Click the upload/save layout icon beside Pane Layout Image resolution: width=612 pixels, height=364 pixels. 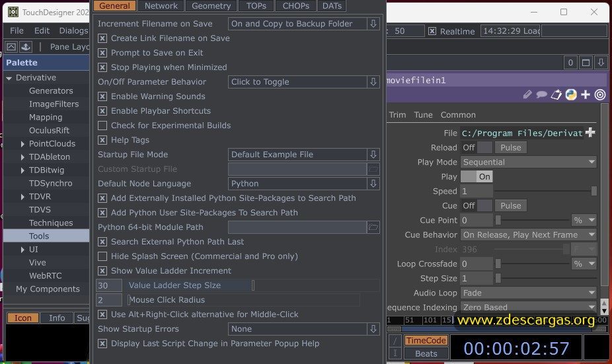(x=26, y=47)
